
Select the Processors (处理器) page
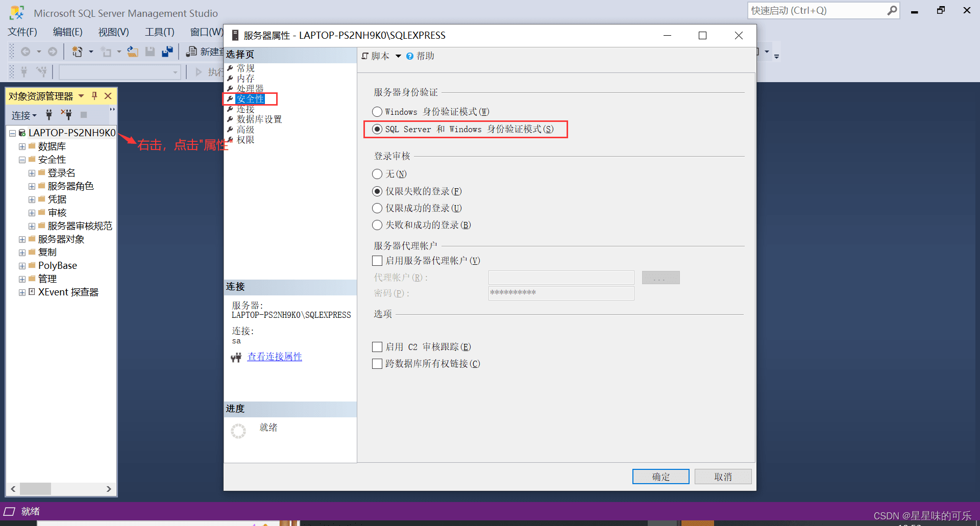click(250, 89)
